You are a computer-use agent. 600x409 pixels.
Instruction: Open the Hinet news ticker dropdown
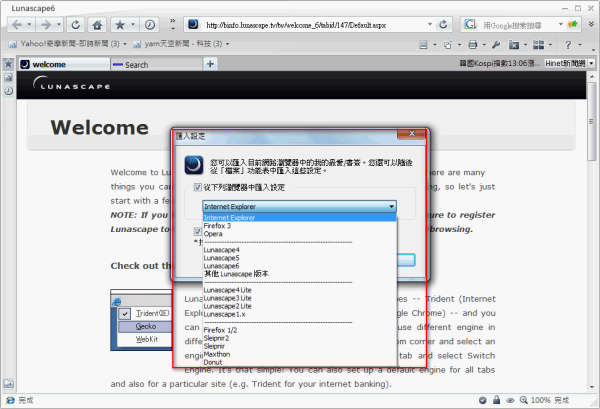point(592,63)
